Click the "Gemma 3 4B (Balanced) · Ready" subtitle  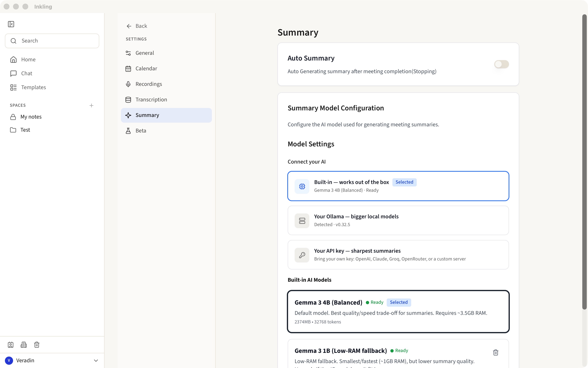tap(346, 190)
